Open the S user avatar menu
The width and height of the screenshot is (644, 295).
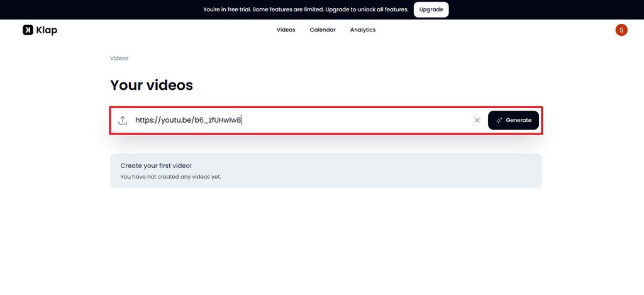tap(621, 30)
